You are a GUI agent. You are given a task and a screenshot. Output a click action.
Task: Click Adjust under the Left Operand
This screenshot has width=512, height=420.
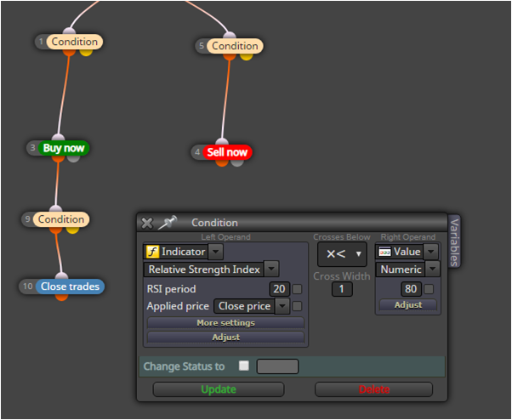225,338
